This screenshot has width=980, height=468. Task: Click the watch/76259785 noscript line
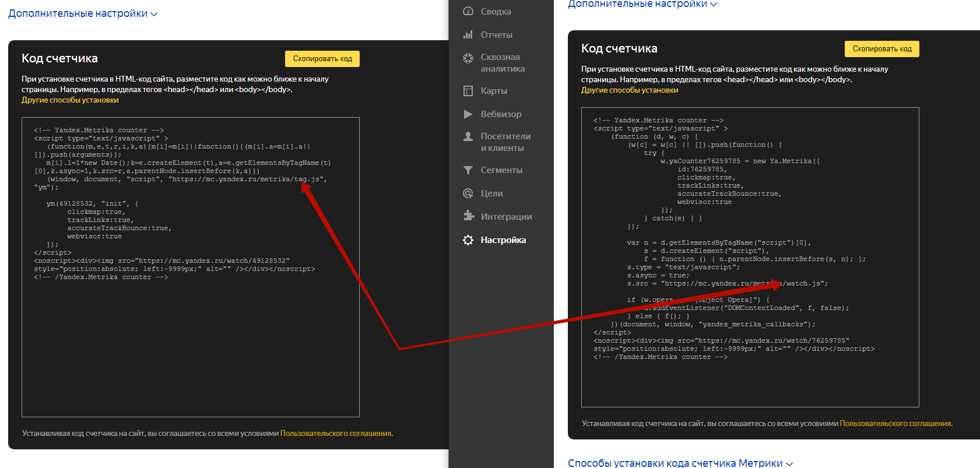click(721, 341)
